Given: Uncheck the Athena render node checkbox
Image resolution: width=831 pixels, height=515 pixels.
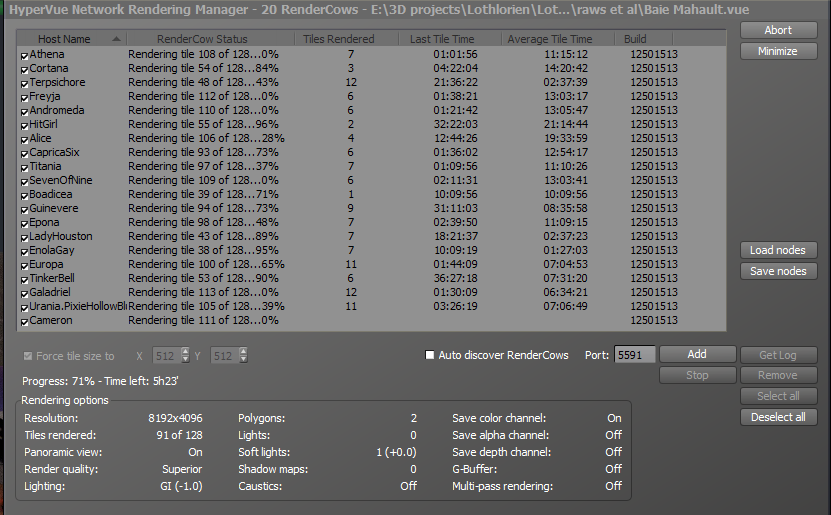Looking at the screenshot, I should point(24,55).
